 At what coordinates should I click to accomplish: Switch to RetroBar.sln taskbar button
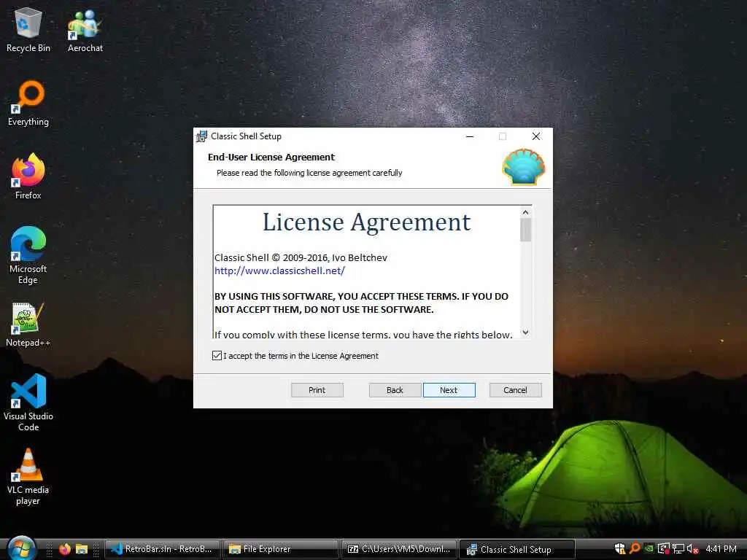[162, 549]
